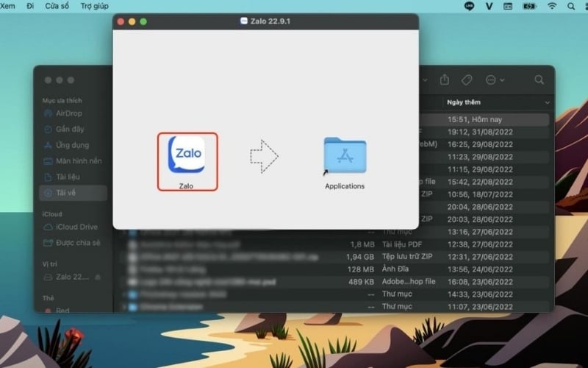
Task: Click the V app icon in menu bar
Action: 489,6
